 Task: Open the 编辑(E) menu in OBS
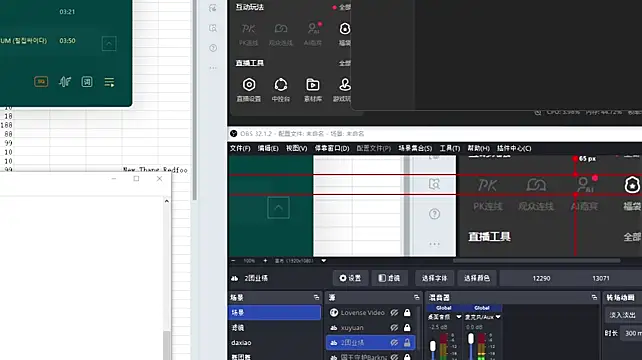click(x=268, y=148)
